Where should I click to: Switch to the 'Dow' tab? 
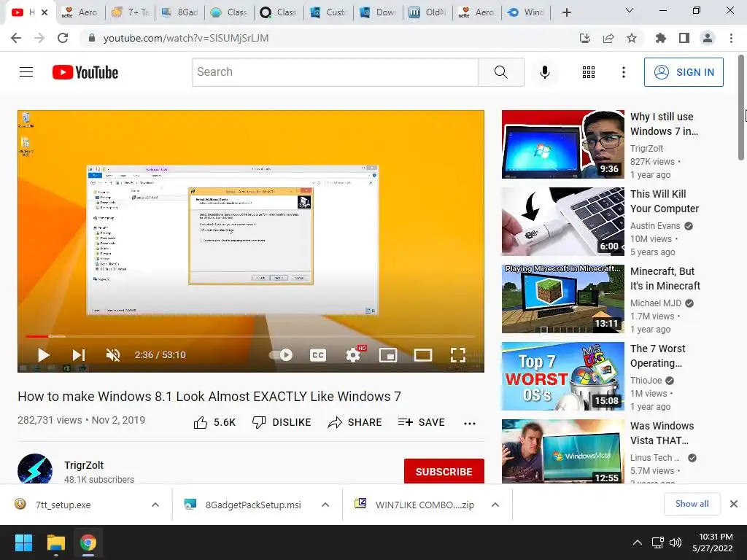pos(379,12)
